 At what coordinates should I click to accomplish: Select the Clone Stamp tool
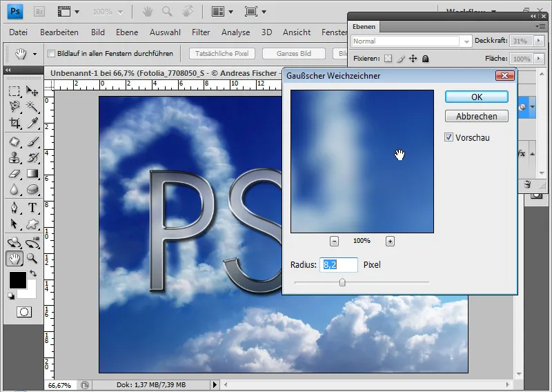tap(14, 158)
